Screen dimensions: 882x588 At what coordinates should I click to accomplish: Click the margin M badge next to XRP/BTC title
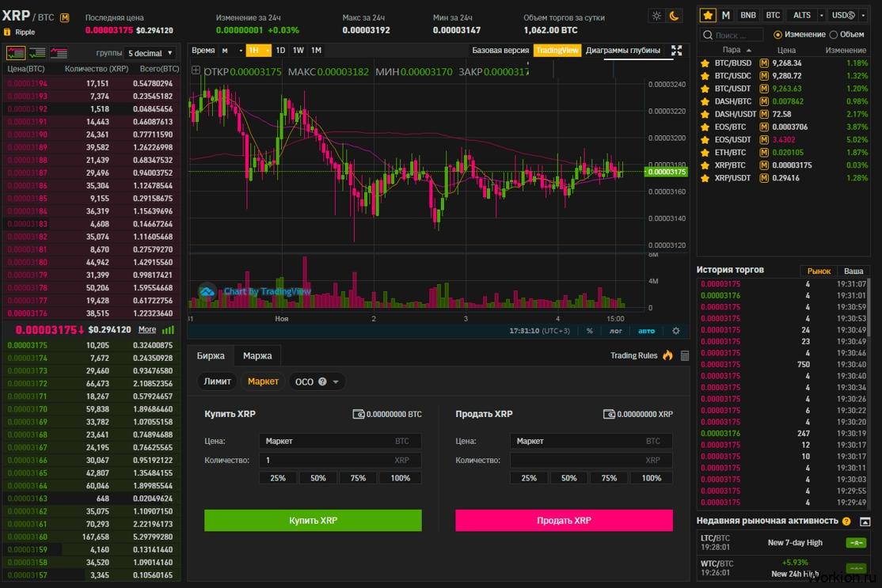pyautogui.click(x=65, y=17)
